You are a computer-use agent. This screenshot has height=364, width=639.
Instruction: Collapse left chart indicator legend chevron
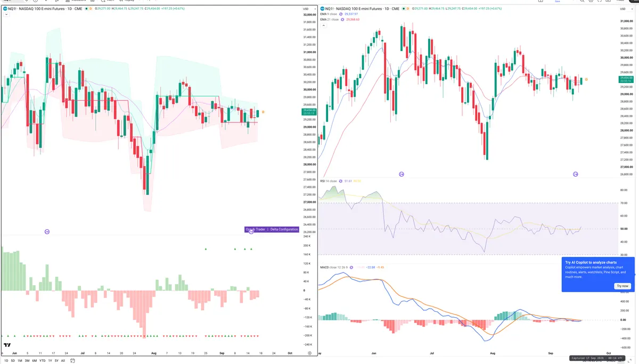(6, 14)
